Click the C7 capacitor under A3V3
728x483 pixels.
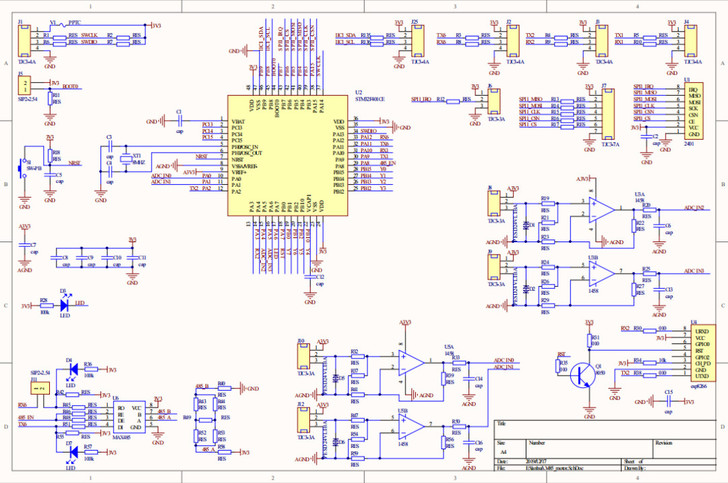(x=25, y=246)
